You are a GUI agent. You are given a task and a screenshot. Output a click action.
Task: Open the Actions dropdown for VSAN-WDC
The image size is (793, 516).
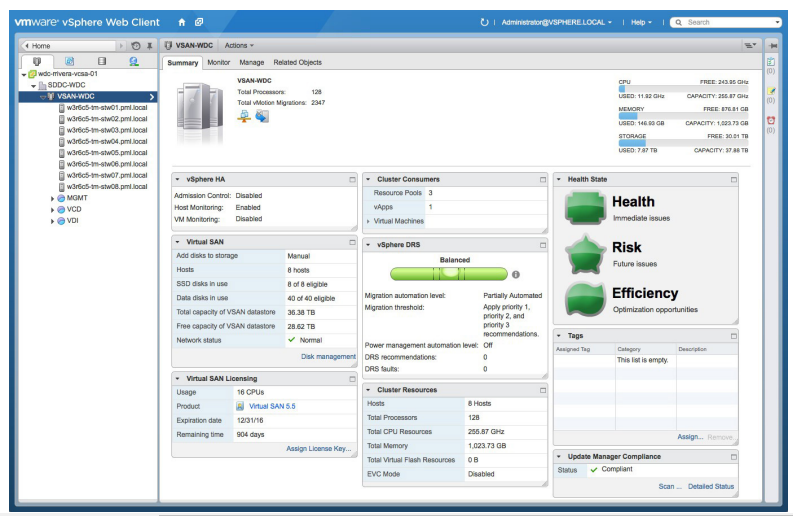point(239,46)
